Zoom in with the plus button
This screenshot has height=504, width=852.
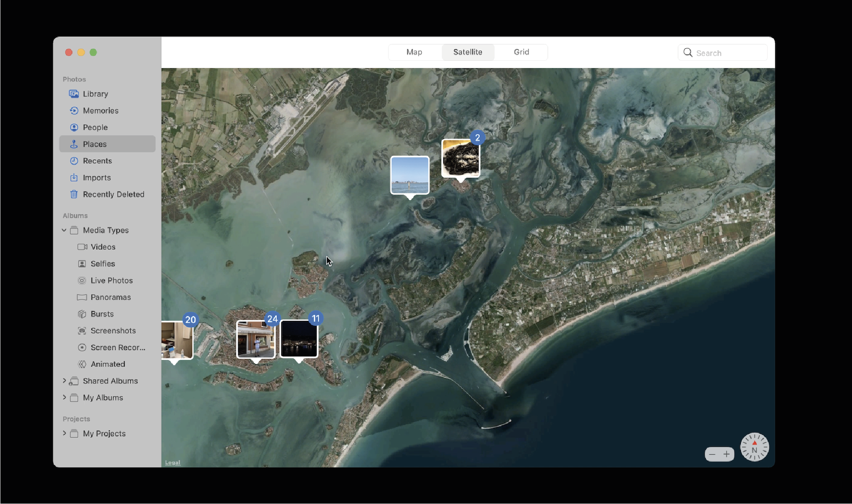(726, 454)
